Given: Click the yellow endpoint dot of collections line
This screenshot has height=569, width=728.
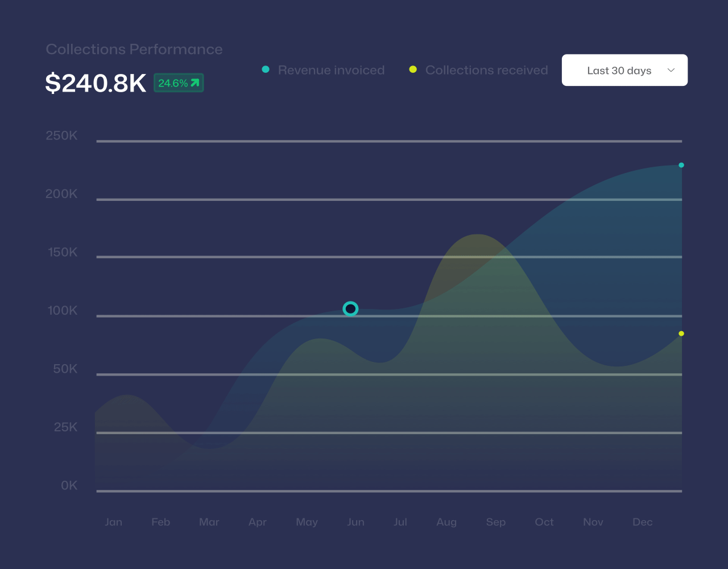Looking at the screenshot, I should tap(681, 333).
